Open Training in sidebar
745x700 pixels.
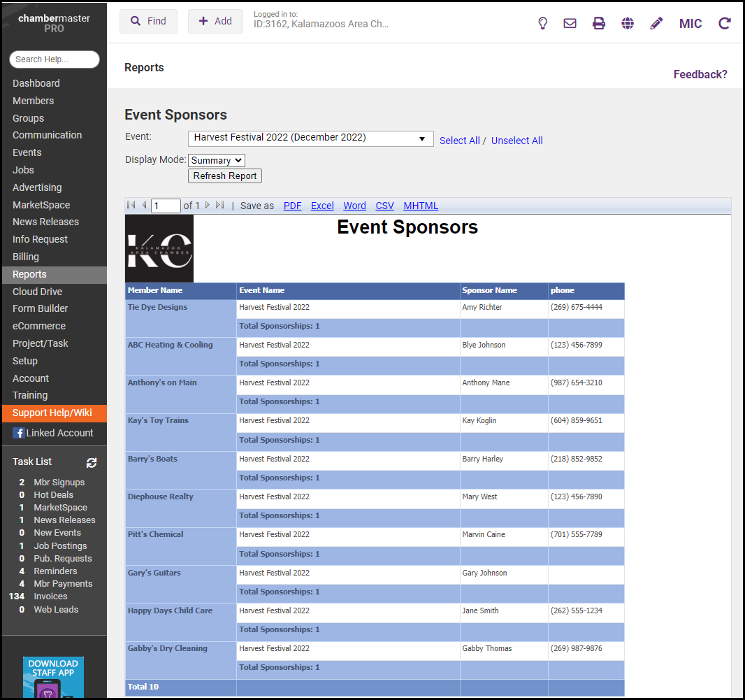click(x=30, y=396)
